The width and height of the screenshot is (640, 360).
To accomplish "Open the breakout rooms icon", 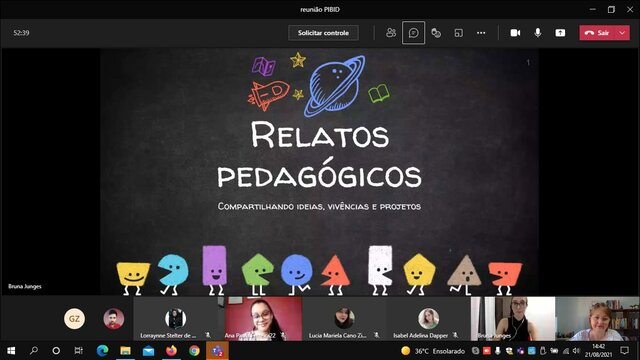I will (458, 33).
